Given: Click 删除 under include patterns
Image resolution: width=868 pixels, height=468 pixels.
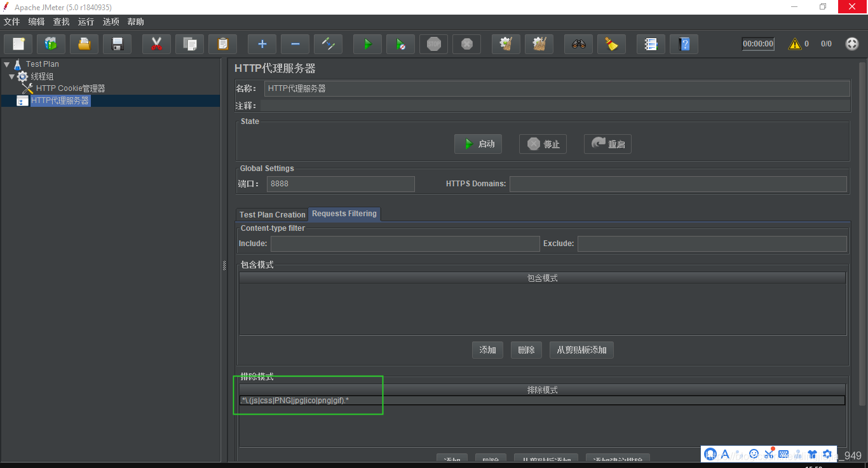Looking at the screenshot, I should point(526,350).
